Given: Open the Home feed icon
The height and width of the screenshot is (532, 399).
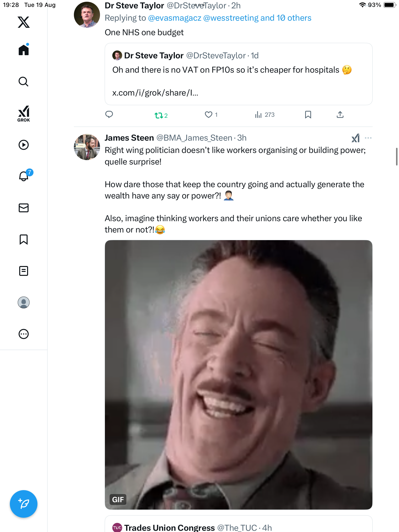Looking at the screenshot, I should pos(24,50).
